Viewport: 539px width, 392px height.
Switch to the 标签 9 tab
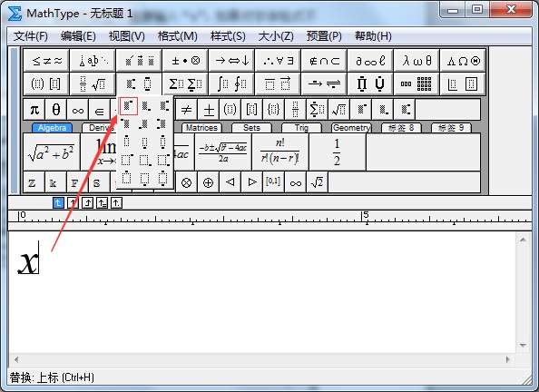point(451,128)
